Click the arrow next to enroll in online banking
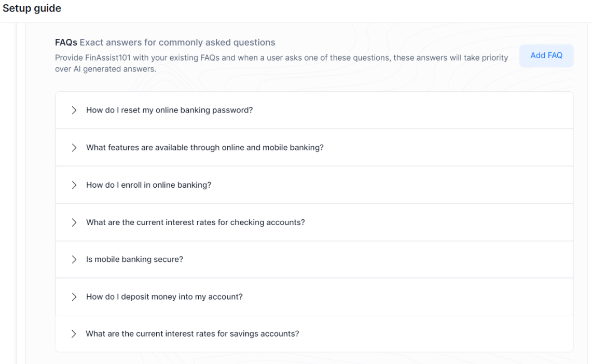The width and height of the screenshot is (592, 364). (x=74, y=185)
